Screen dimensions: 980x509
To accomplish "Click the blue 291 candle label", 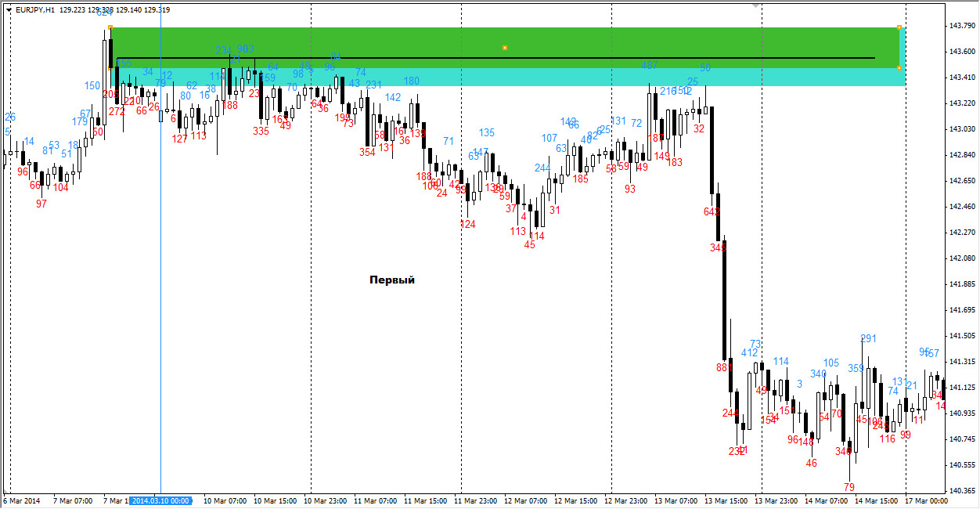I will tap(868, 338).
